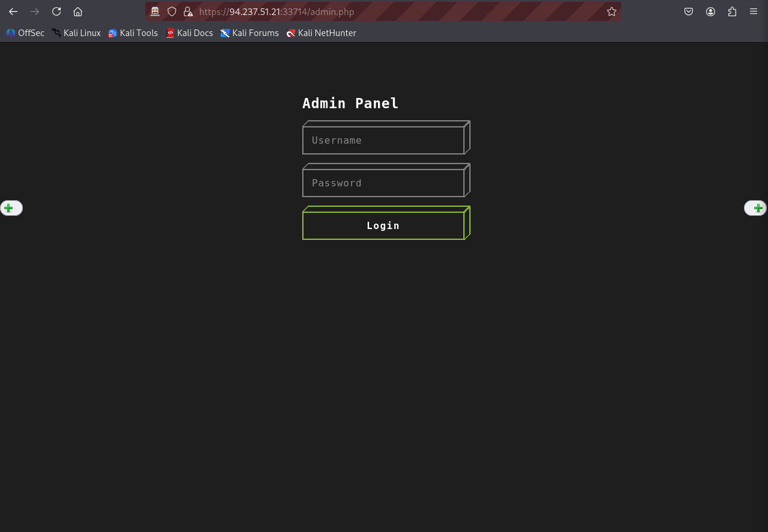
Task: Click the browser back arrow
Action: (x=13, y=11)
